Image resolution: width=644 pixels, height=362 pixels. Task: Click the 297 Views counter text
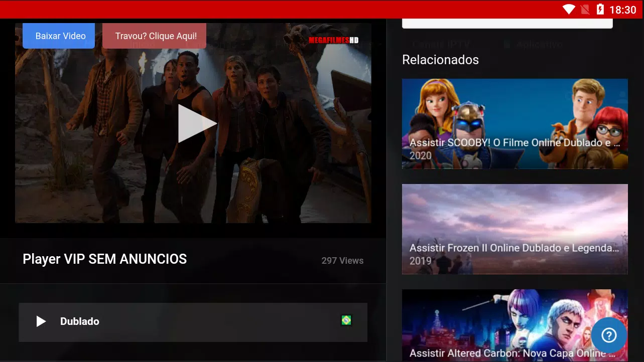(x=342, y=261)
